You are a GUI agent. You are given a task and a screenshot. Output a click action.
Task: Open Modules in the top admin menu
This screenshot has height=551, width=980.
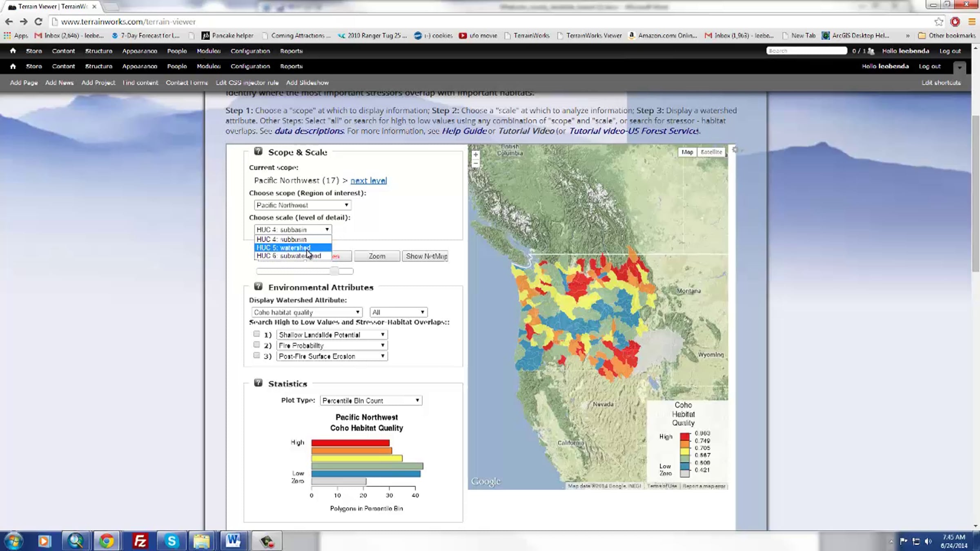(x=209, y=51)
